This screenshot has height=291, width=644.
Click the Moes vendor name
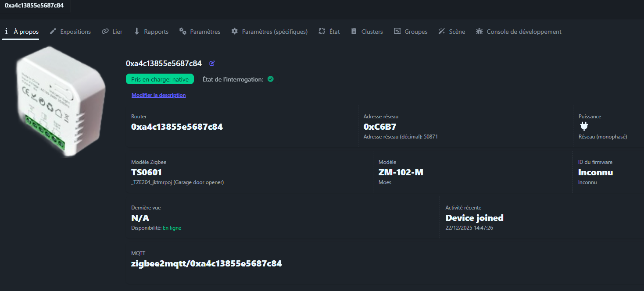click(385, 182)
